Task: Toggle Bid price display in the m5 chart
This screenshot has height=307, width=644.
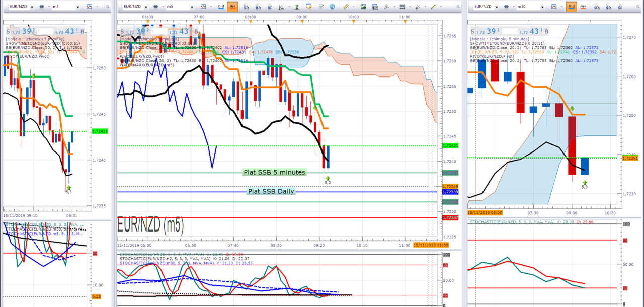Action: [x=221, y=7]
